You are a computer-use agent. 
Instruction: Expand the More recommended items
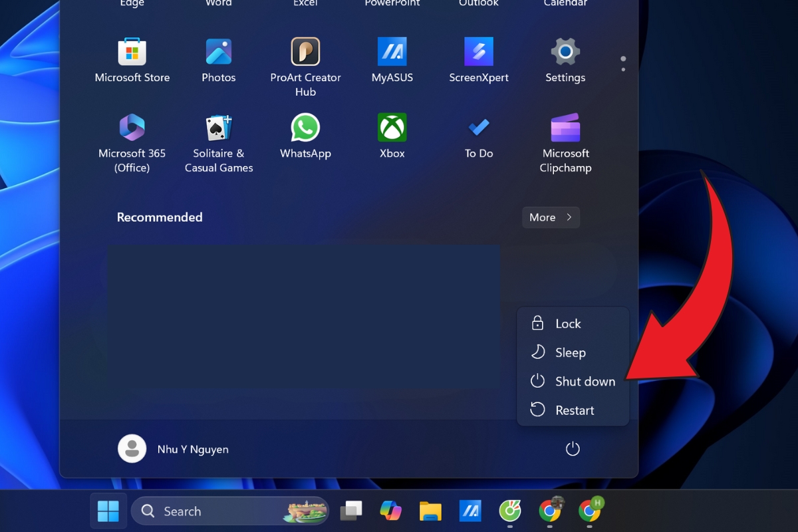(x=551, y=217)
